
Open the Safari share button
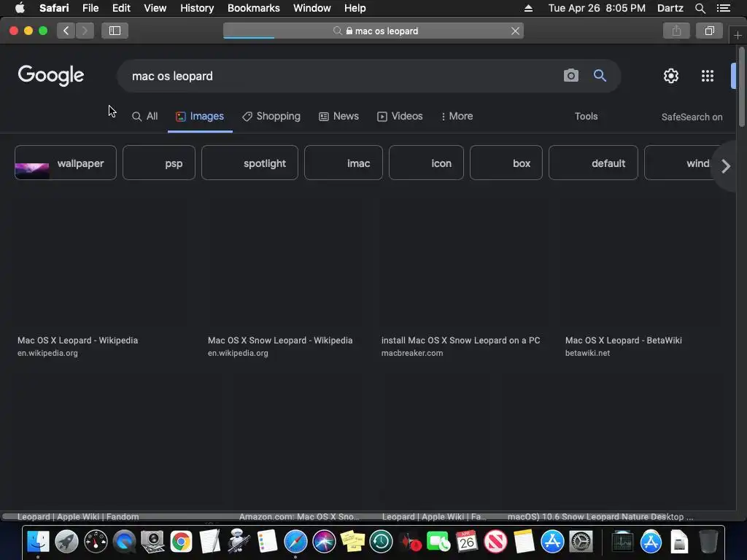click(x=676, y=31)
